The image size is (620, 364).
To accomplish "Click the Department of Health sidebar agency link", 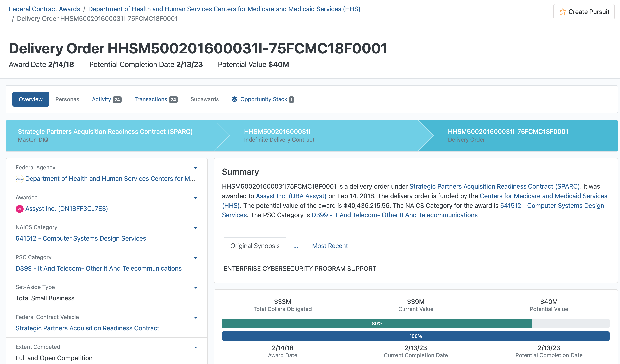I will 110,179.
